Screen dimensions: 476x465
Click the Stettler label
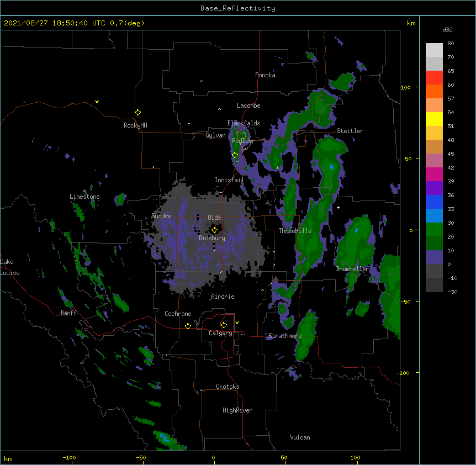[350, 131]
